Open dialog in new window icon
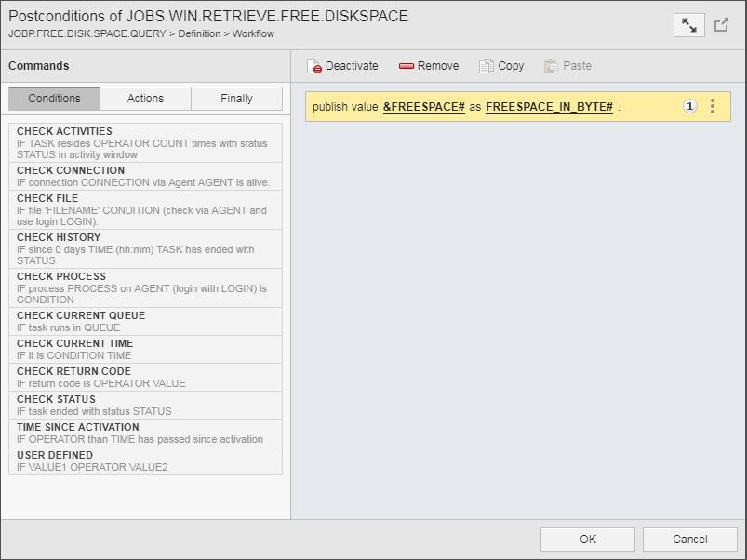 pos(722,25)
